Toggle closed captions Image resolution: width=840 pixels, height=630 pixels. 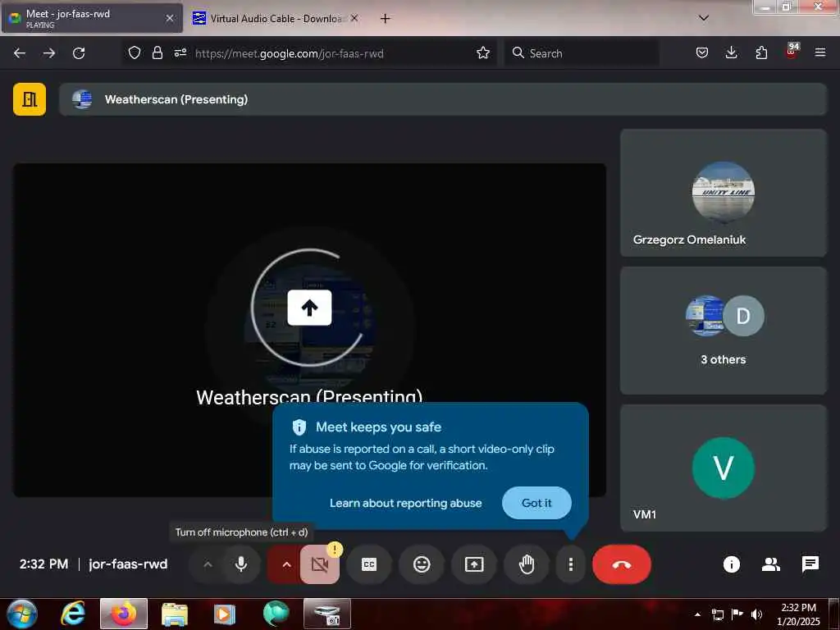click(369, 564)
